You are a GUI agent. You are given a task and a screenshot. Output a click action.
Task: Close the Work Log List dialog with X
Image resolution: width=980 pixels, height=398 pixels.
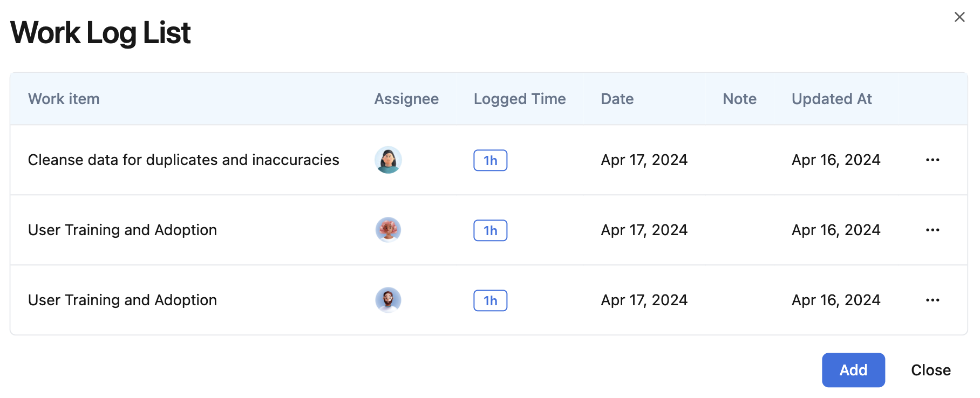tap(959, 17)
